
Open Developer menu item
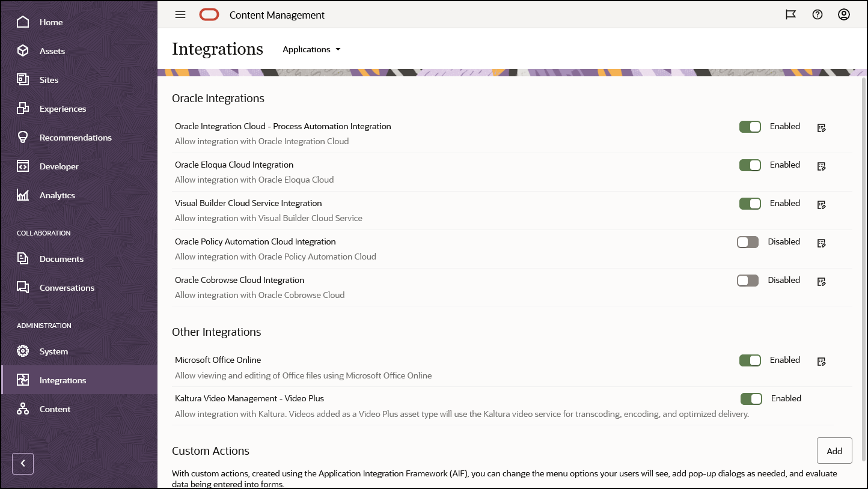[x=79, y=166]
